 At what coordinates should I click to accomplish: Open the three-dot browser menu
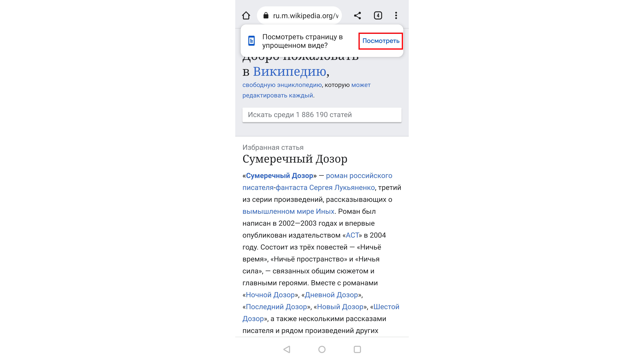[396, 16]
